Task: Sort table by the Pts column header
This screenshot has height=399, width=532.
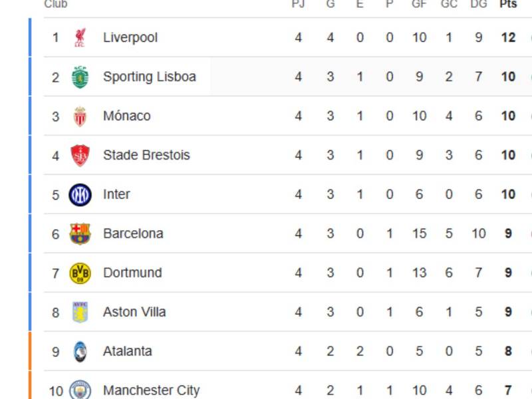Action: (x=507, y=5)
